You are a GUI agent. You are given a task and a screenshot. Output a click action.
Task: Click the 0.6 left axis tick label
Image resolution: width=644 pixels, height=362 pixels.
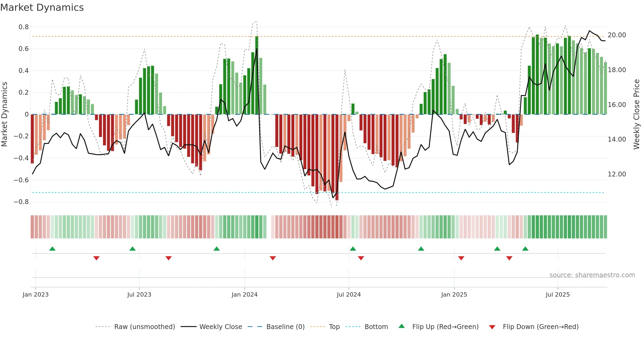pyautogui.click(x=24, y=49)
